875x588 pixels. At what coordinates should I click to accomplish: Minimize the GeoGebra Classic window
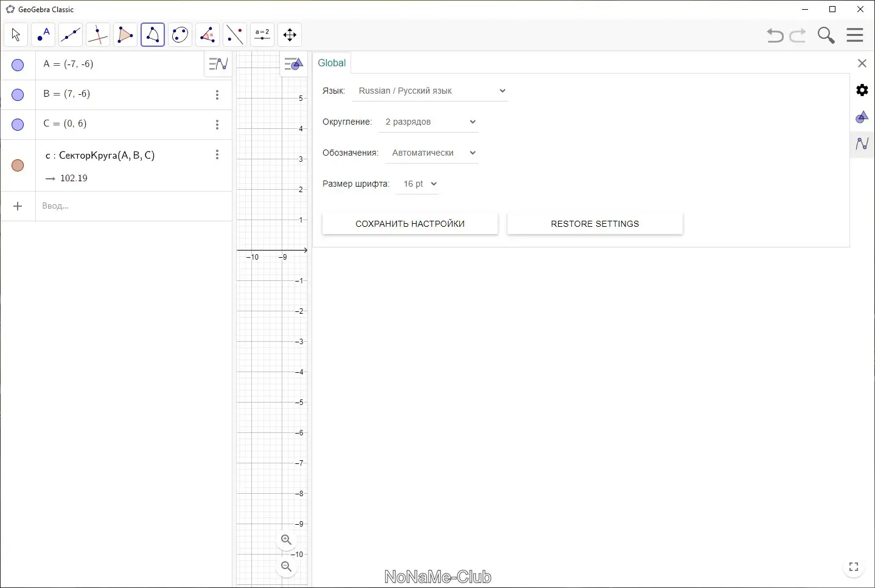click(x=805, y=9)
